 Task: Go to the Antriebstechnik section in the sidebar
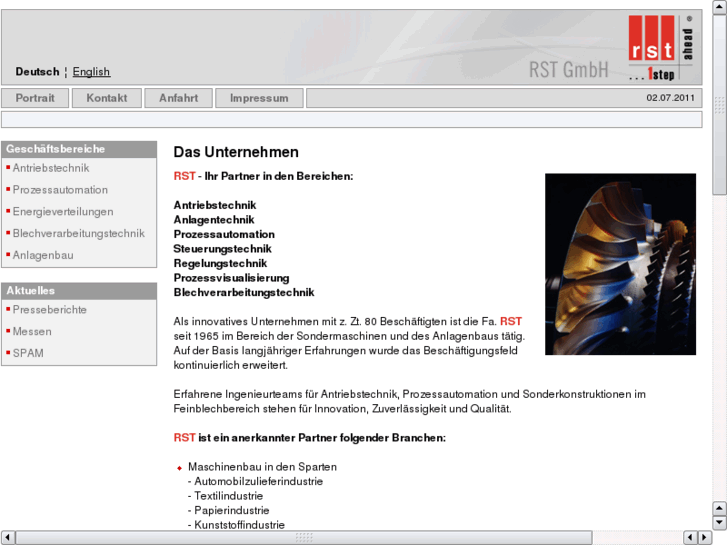(x=51, y=168)
